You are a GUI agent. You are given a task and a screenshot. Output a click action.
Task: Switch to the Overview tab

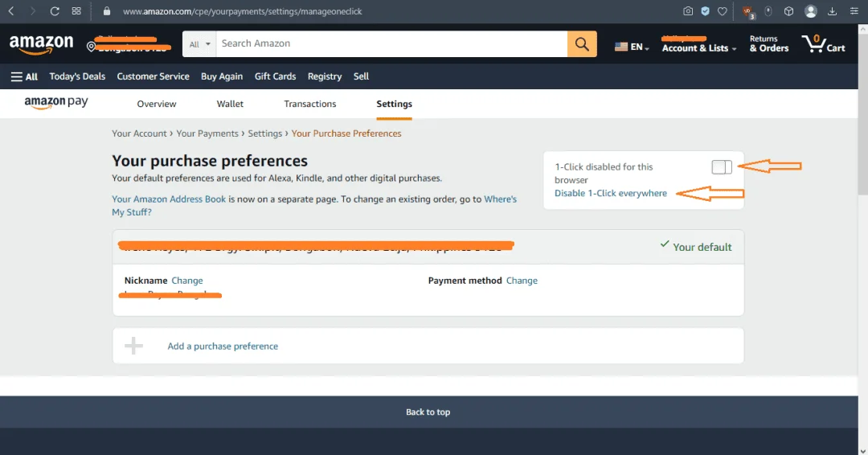(x=157, y=104)
